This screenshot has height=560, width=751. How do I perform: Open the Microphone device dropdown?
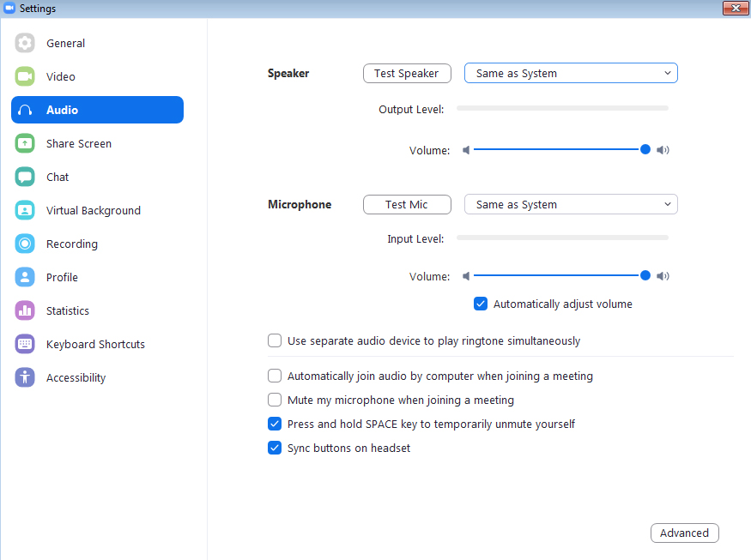point(571,204)
